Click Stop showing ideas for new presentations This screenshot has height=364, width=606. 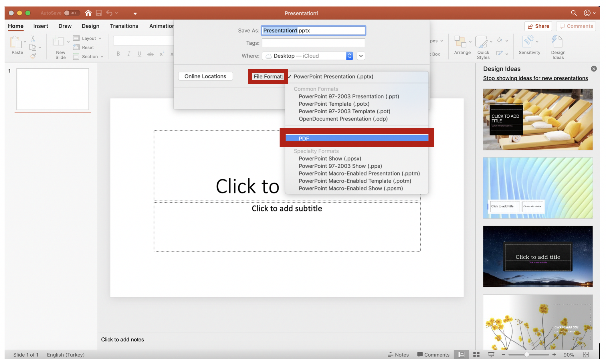[535, 78]
